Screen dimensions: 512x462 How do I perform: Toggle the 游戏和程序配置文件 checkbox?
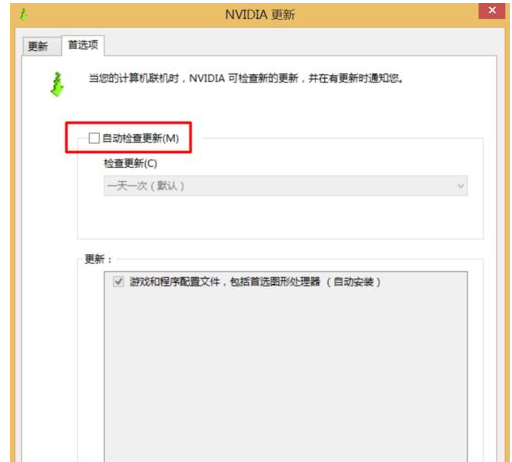click(x=118, y=282)
